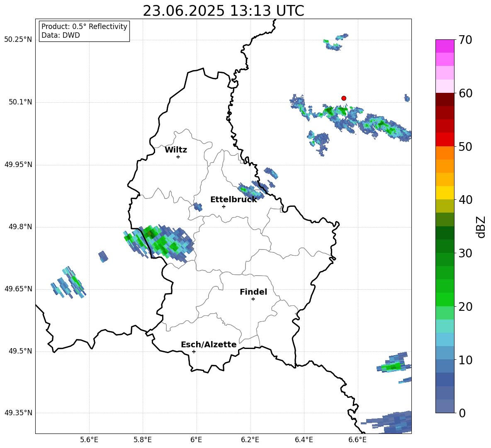Click the 6°E longitude label
This screenshot has height=448, width=491.
tap(196, 440)
